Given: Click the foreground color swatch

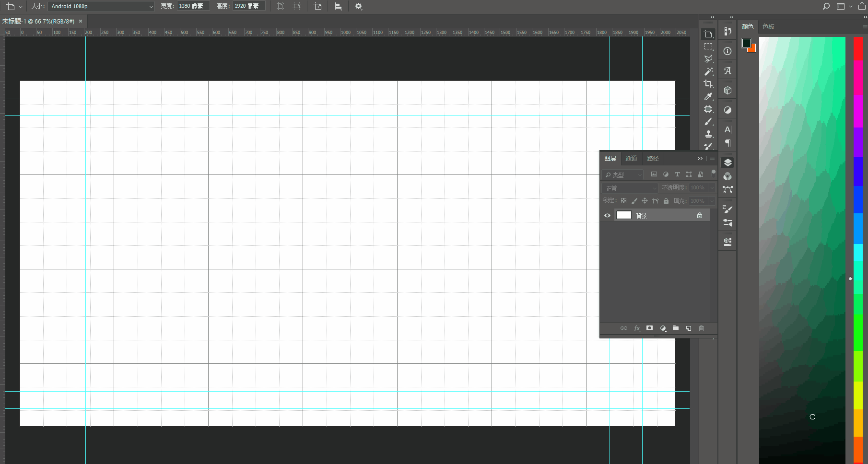Looking at the screenshot, I should pyautogui.click(x=746, y=43).
